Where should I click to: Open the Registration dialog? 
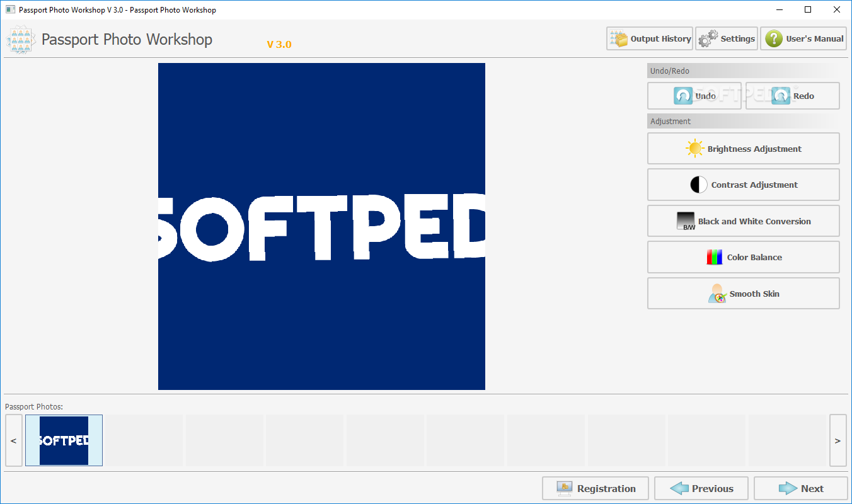pyautogui.click(x=596, y=488)
